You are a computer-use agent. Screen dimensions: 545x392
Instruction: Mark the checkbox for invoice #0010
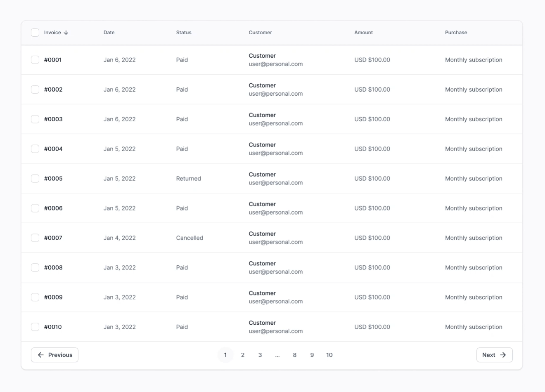35,327
